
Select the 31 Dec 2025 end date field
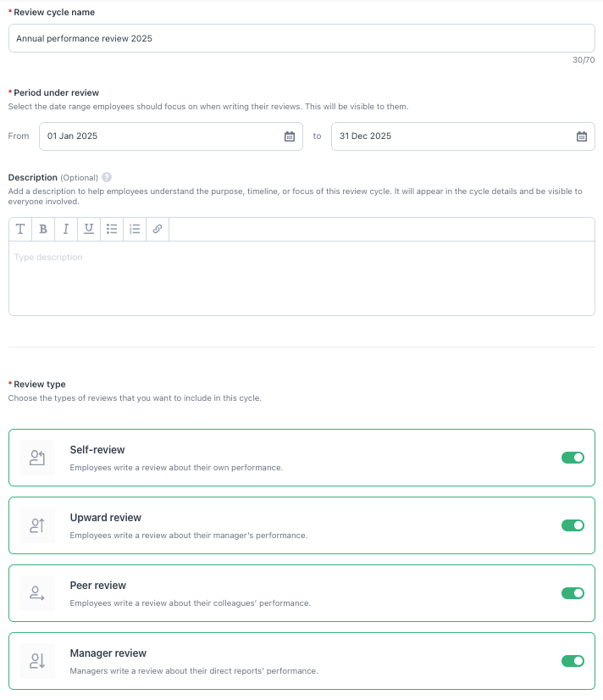453,136
